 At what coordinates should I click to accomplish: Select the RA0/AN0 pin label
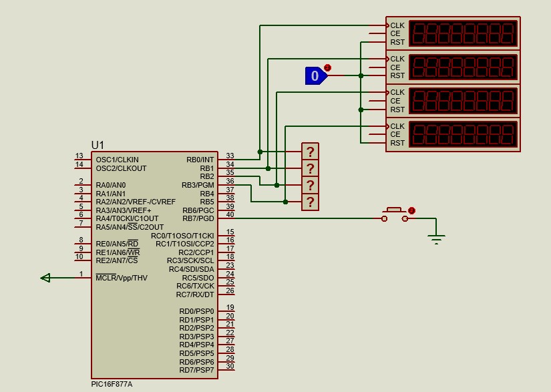(x=111, y=185)
